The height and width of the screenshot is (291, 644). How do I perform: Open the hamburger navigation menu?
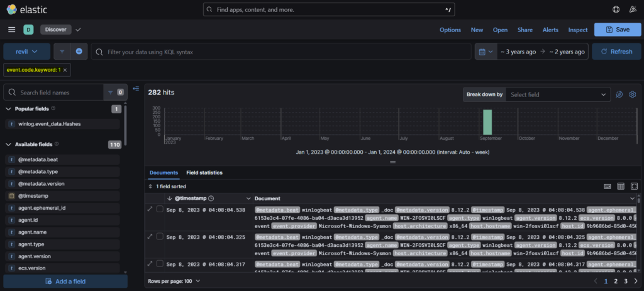click(x=11, y=30)
